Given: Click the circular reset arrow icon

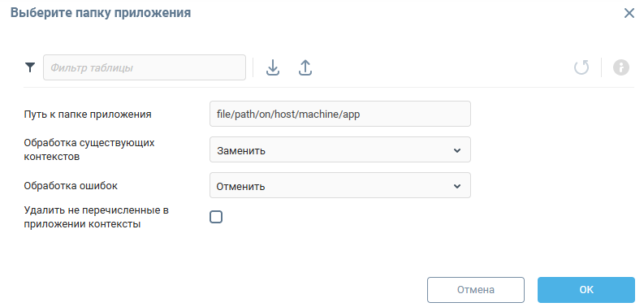Looking at the screenshot, I should [581, 67].
